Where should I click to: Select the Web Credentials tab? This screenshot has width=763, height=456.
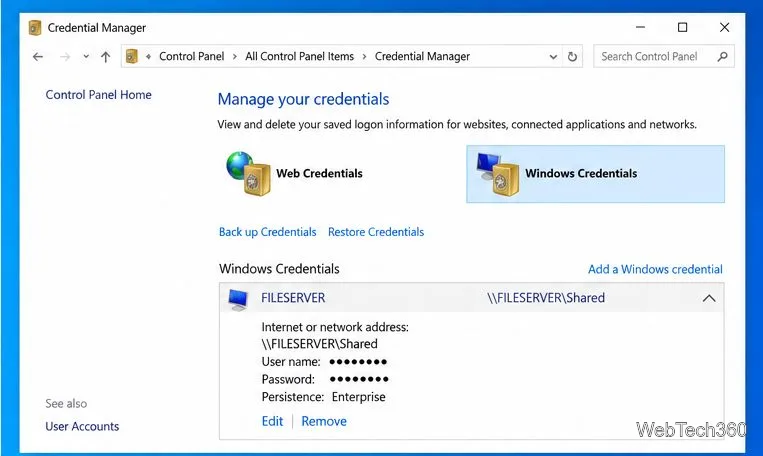pyautogui.click(x=319, y=173)
